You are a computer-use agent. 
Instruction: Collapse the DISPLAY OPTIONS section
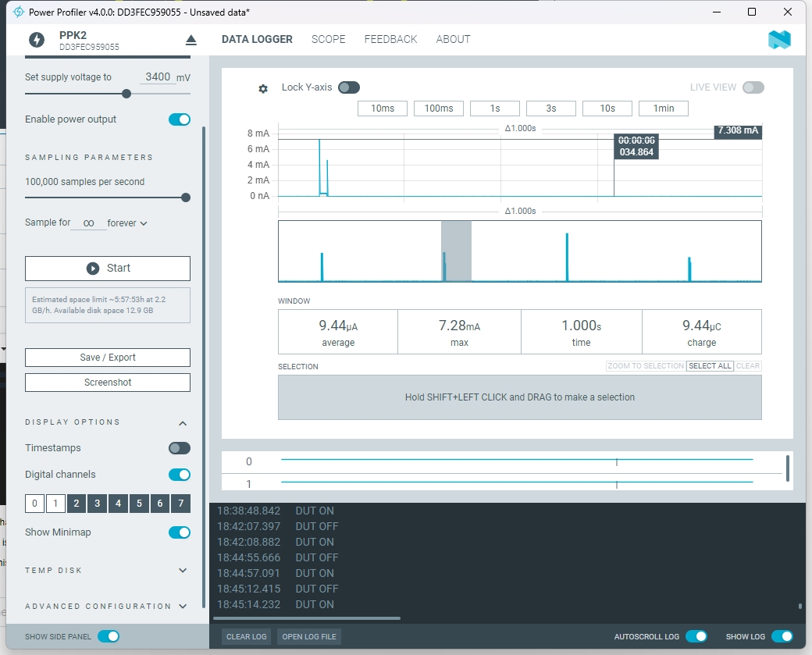tap(182, 423)
